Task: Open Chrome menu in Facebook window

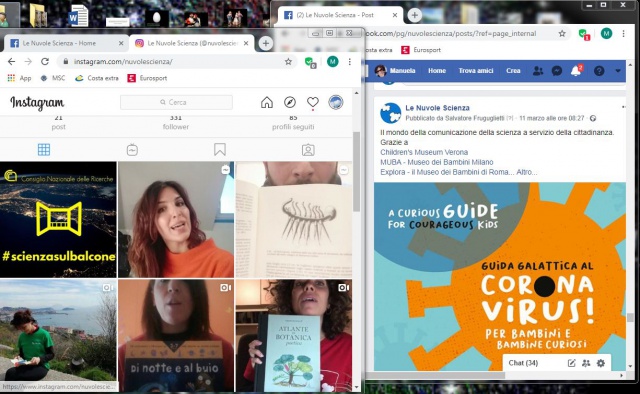Action: pyautogui.click(x=623, y=33)
